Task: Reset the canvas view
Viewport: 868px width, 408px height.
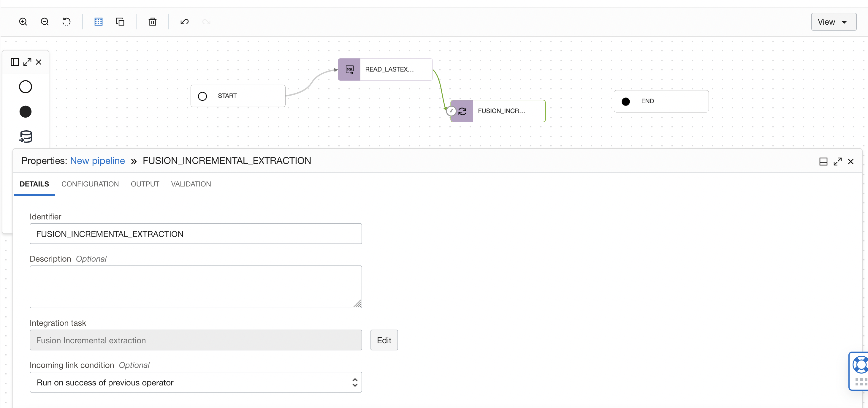Action: point(66,21)
